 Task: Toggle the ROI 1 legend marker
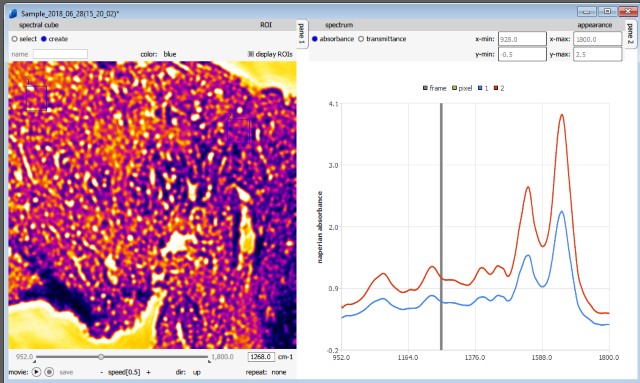pyautogui.click(x=480, y=88)
